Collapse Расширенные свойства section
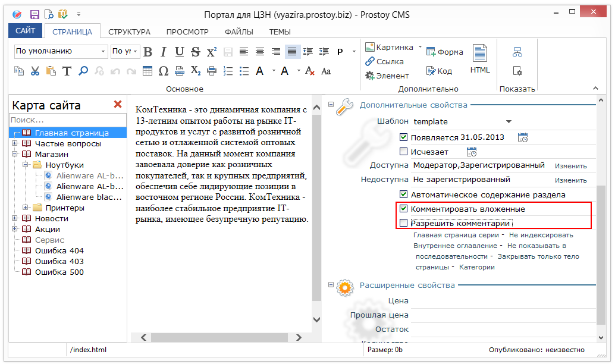Screen dimensions: 615x364 coord(331,285)
